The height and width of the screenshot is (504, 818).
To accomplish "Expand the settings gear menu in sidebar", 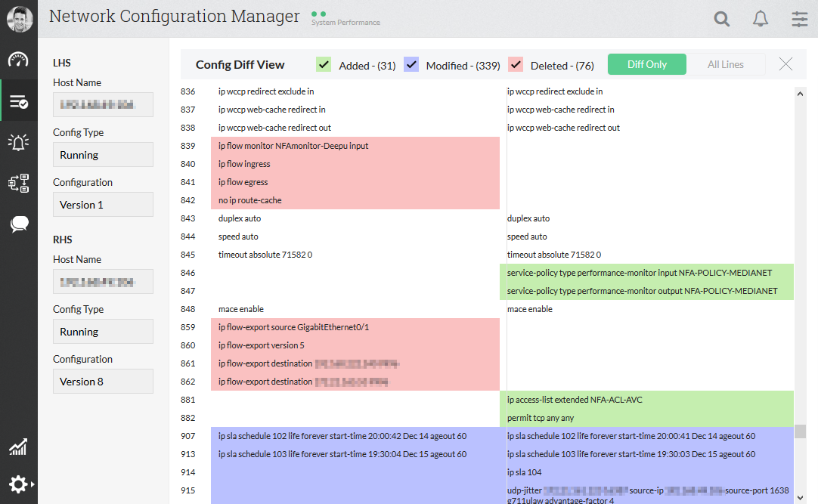I will (19, 484).
